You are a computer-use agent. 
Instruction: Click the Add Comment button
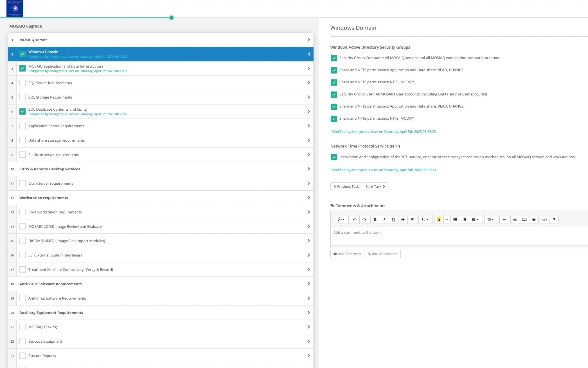[x=347, y=254]
